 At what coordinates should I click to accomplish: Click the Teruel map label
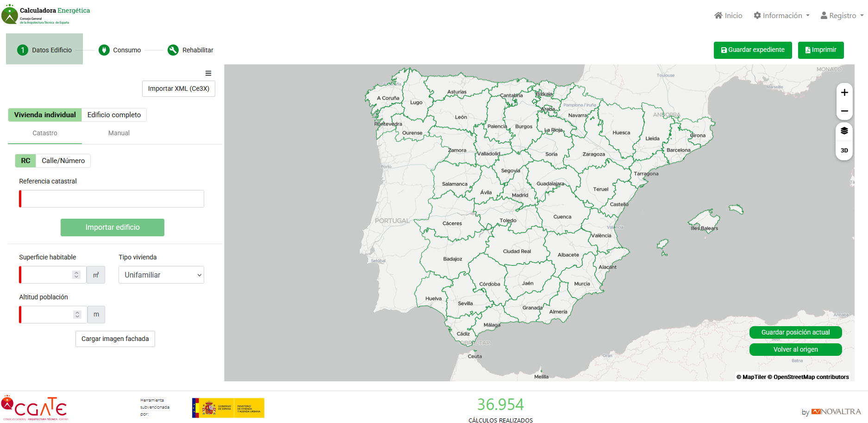click(601, 189)
